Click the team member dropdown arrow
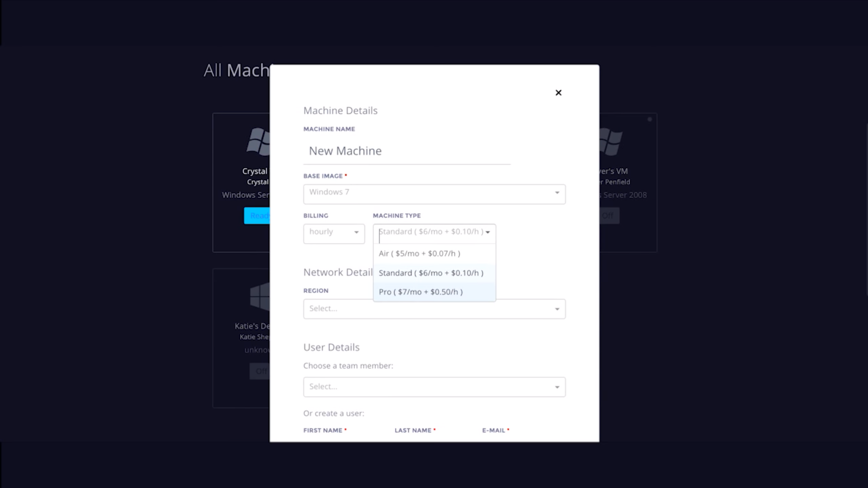Screen dimensions: 868x488 tap(557, 387)
